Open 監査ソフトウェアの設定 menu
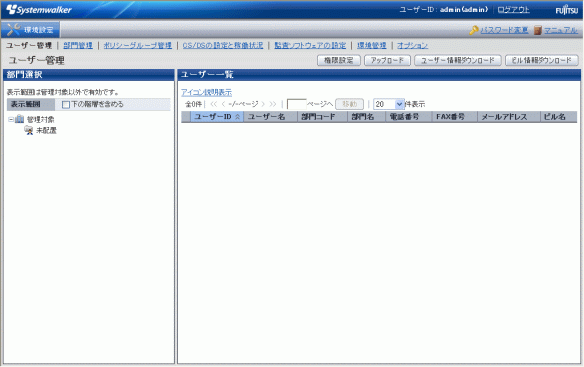 (x=310, y=45)
